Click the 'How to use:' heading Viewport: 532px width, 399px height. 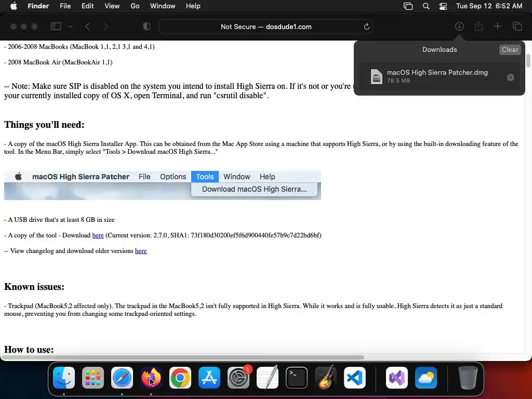tap(29, 350)
